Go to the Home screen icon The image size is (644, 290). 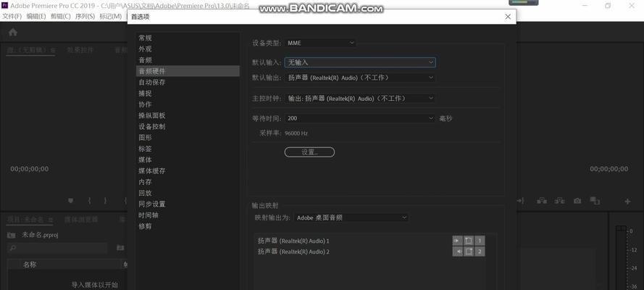click(x=13, y=32)
